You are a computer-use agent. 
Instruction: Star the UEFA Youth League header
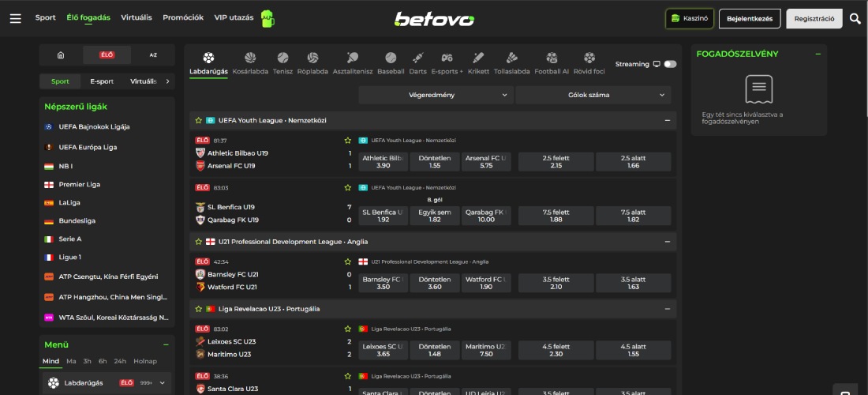pyautogui.click(x=199, y=120)
